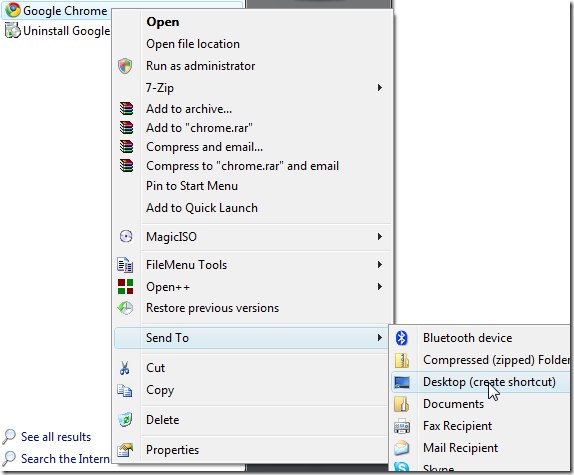Click the scissors icon next to Cut
Screen dimensions: 574x475
(124, 368)
